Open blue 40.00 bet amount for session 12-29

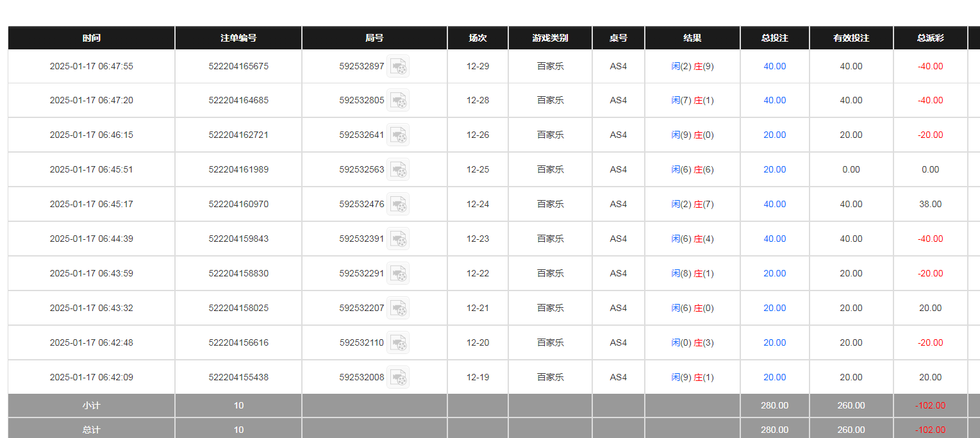(x=774, y=66)
